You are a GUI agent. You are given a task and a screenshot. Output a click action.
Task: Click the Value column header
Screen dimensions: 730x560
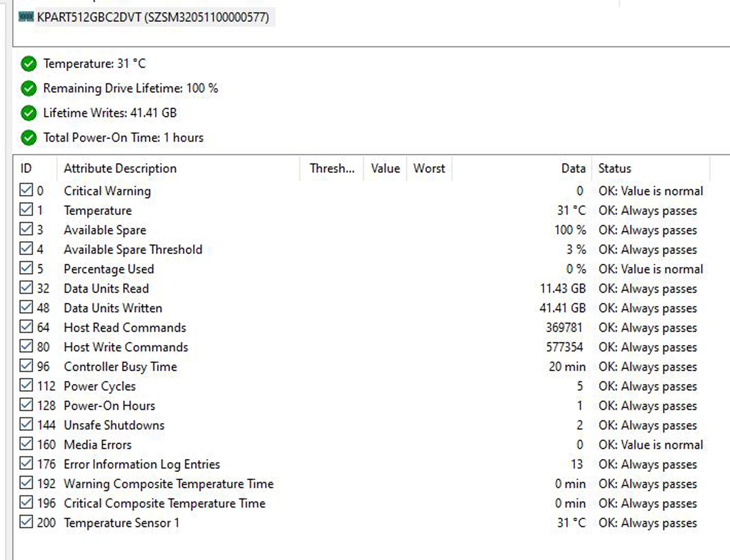click(385, 168)
